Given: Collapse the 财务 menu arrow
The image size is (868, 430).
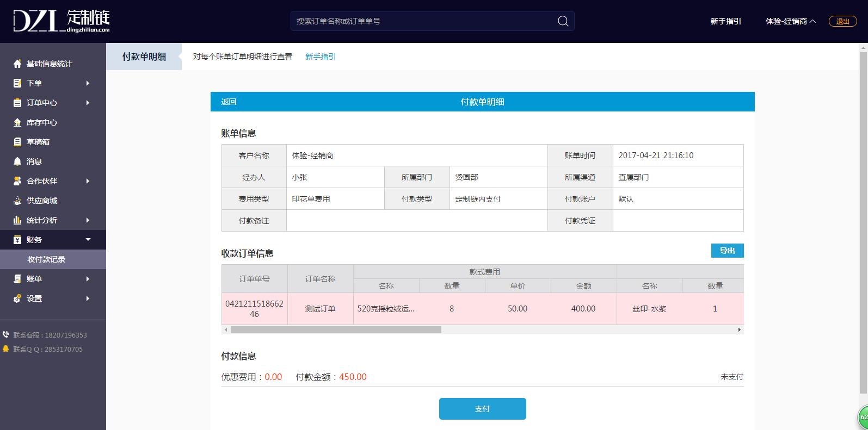Looking at the screenshot, I should click(x=88, y=240).
